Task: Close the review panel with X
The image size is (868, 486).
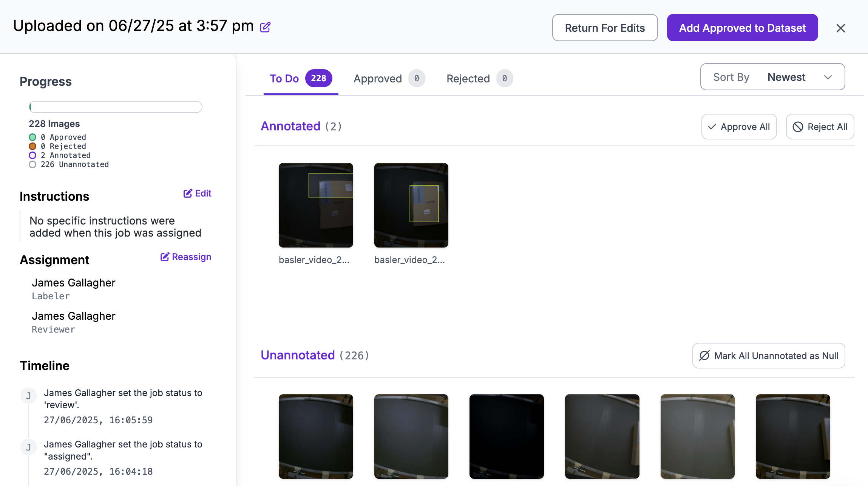Action: pyautogui.click(x=840, y=28)
